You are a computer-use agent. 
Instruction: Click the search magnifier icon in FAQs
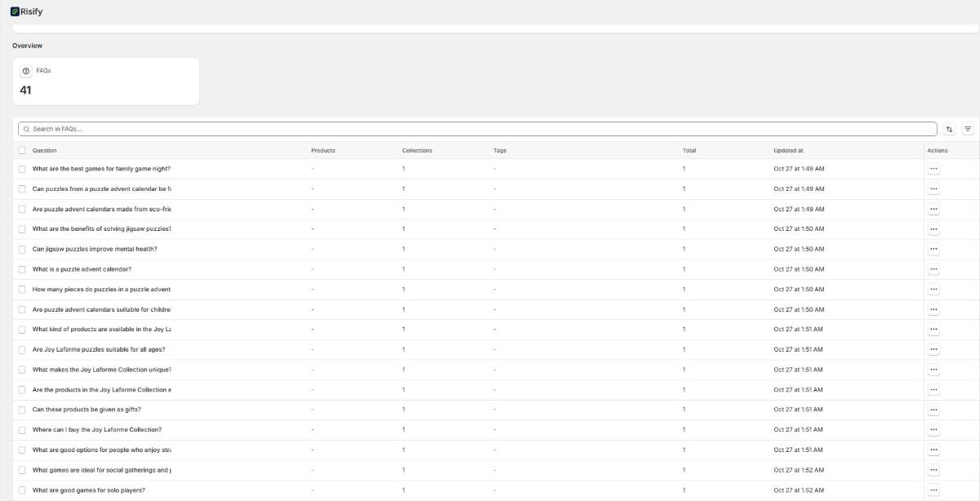coord(26,129)
